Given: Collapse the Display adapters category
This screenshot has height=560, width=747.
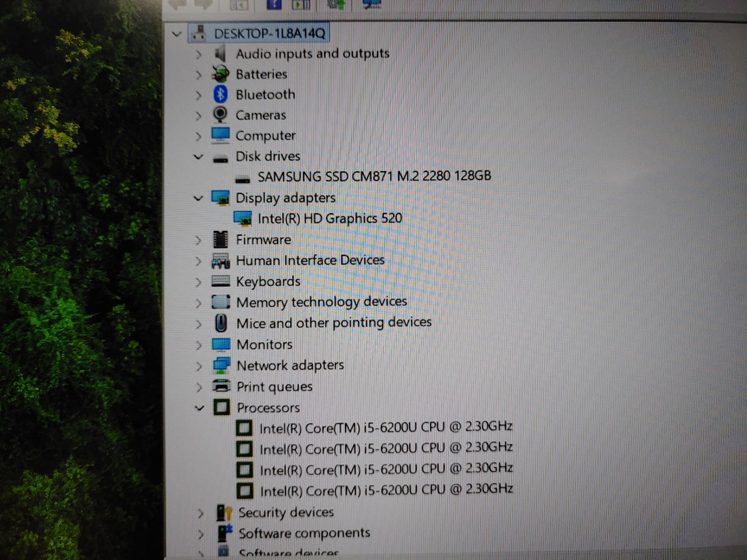Looking at the screenshot, I should coord(198,198).
